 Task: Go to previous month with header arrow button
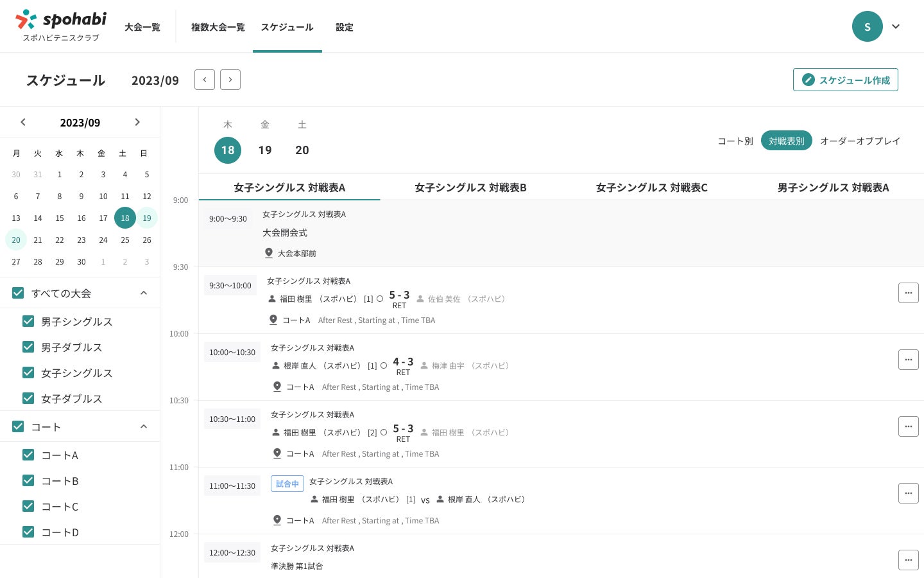tap(205, 80)
